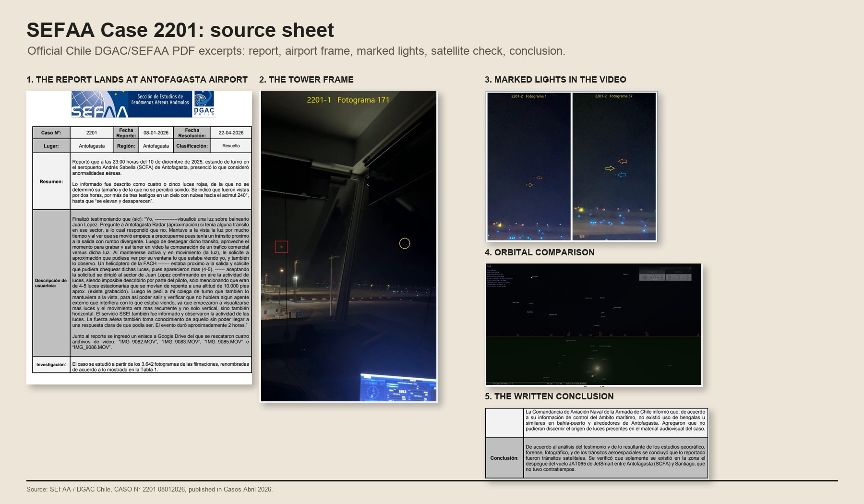Click the 'Región:' label cell
This screenshot has width=864, height=504.
126,146
